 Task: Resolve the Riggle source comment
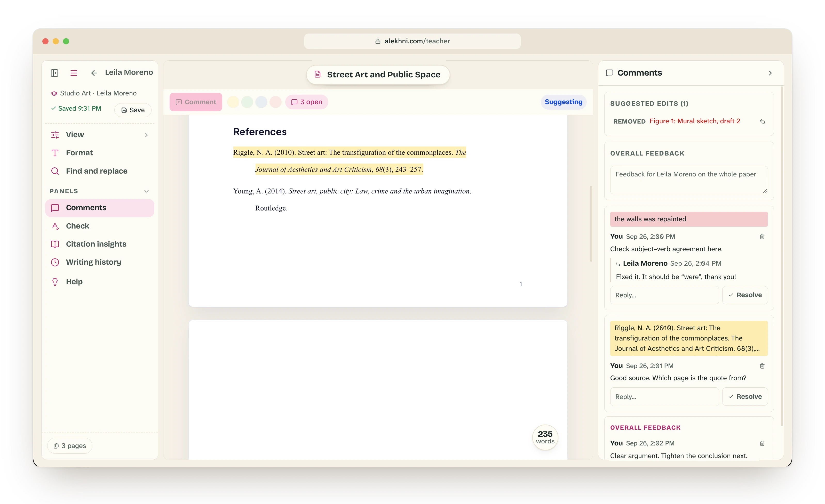point(745,397)
